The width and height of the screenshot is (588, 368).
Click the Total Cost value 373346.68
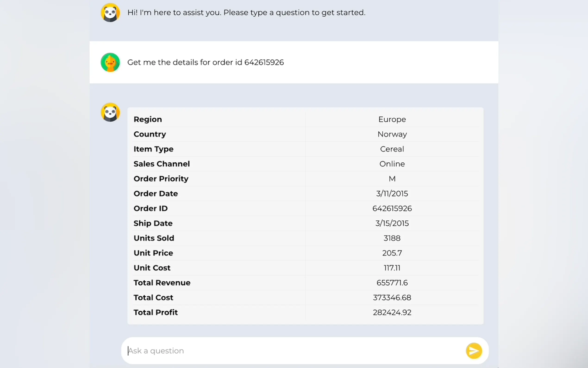(x=392, y=297)
